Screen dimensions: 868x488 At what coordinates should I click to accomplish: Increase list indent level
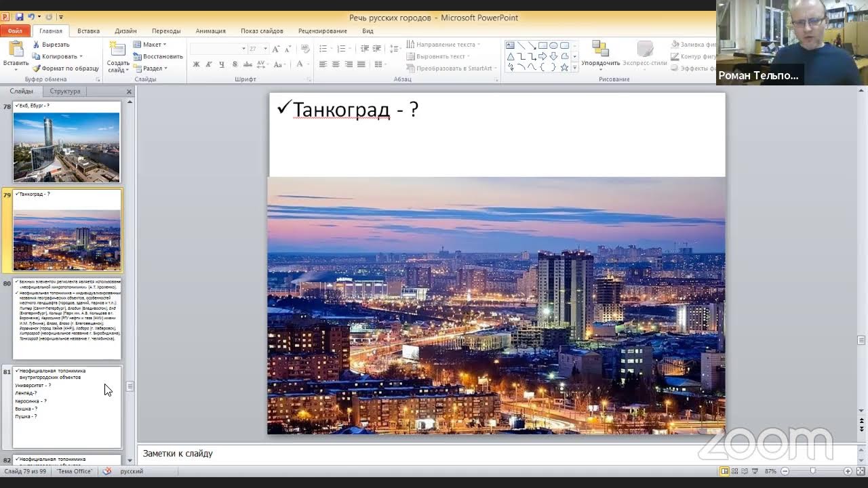377,49
